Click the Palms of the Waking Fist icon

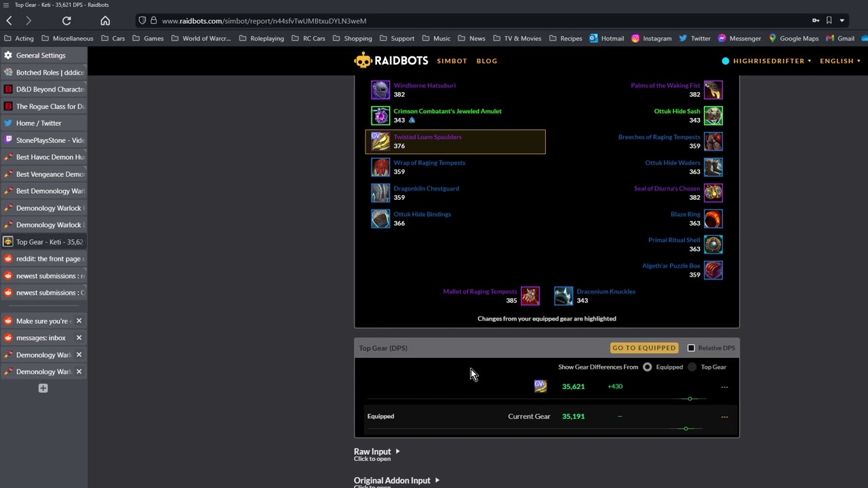click(713, 90)
